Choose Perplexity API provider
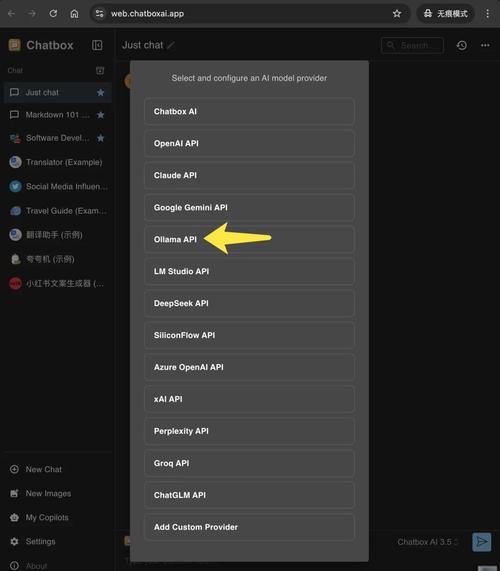 [249, 431]
